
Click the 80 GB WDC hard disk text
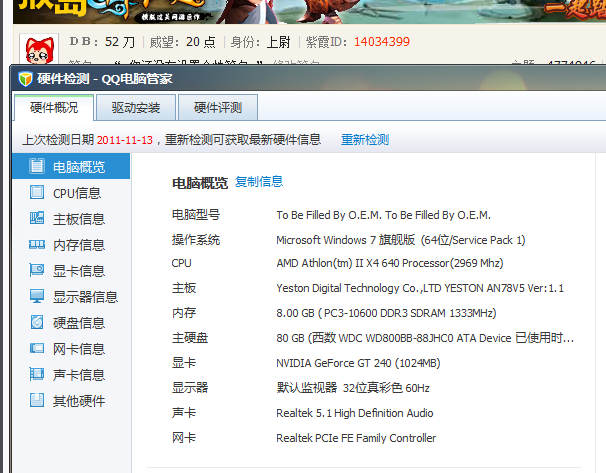[425, 338]
